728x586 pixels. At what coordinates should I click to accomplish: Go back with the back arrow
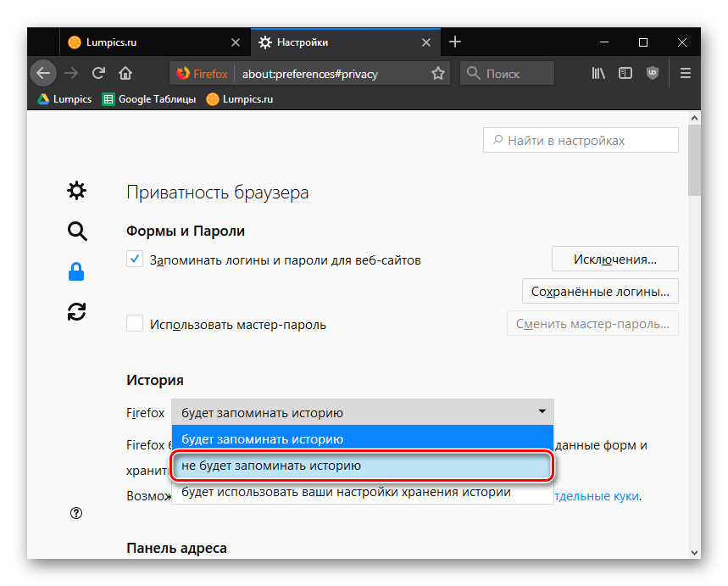click(43, 73)
